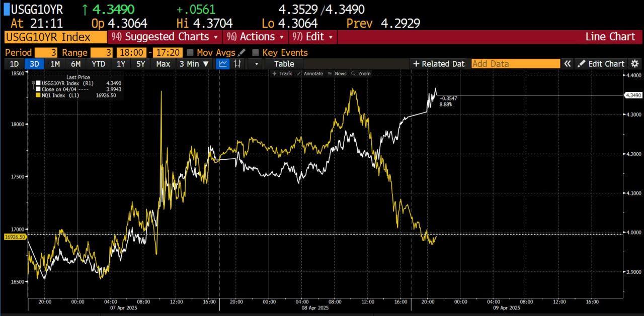Expand the Suggested Charts menu

166,37
